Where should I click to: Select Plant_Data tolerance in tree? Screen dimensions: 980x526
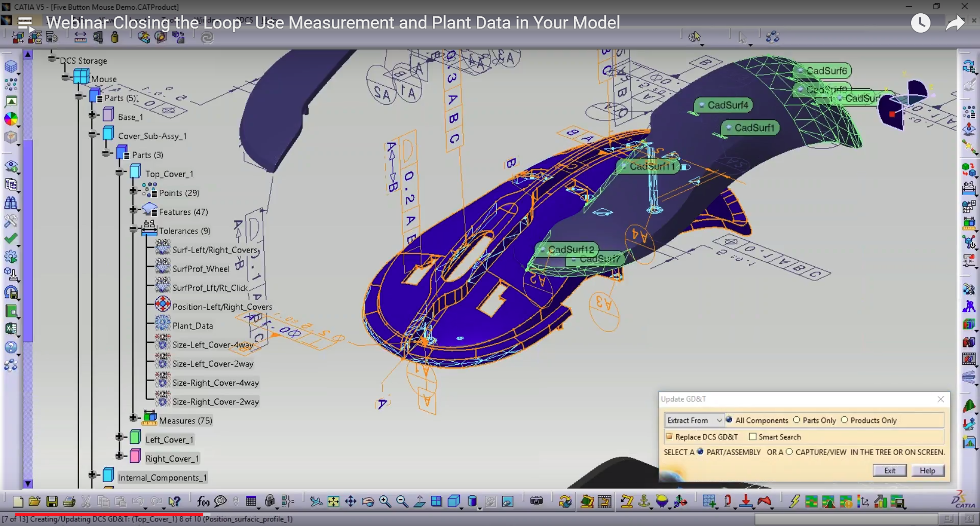click(x=192, y=326)
